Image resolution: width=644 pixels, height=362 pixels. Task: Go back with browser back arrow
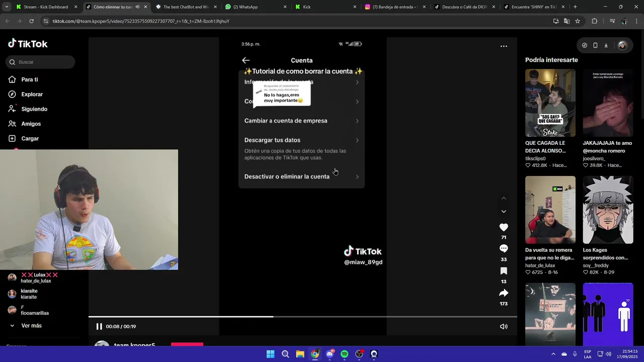coord(7,21)
